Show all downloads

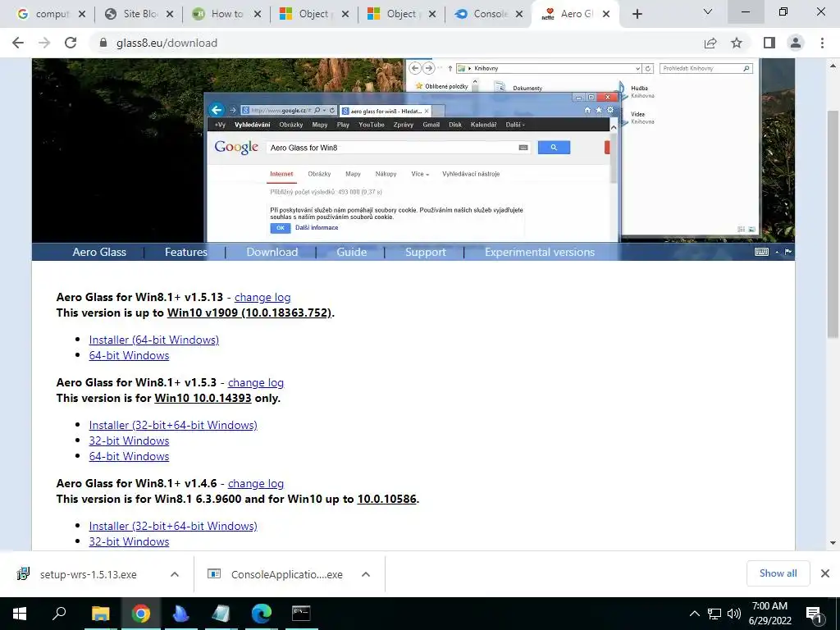click(x=778, y=573)
